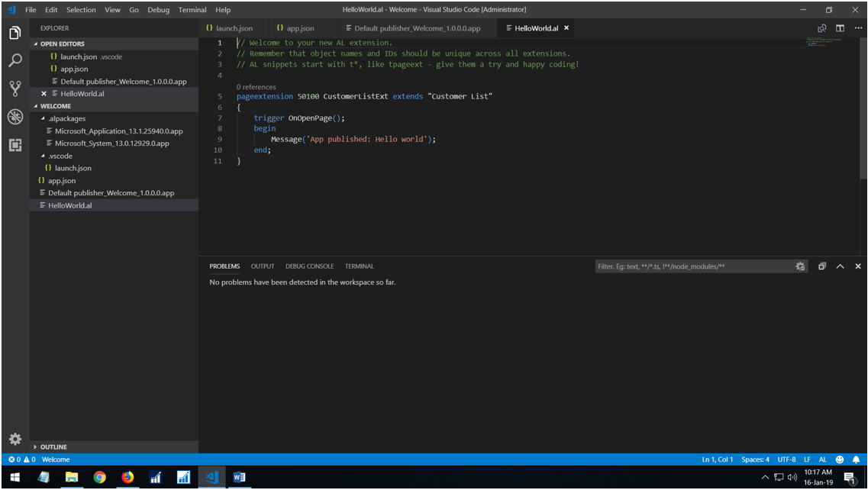868x490 pixels.
Task: Switch to launch.json editor tab
Action: (233, 28)
